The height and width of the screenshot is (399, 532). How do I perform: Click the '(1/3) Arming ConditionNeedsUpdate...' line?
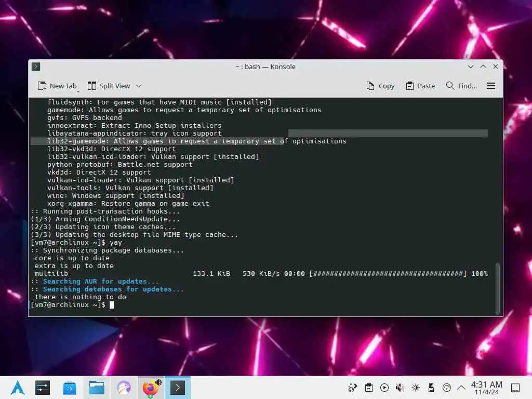105,219
